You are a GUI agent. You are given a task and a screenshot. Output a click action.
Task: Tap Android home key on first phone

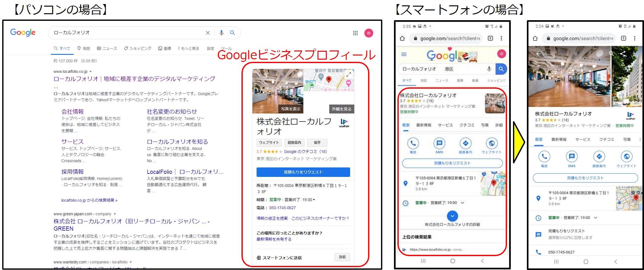pyautogui.click(x=453, y=261)
